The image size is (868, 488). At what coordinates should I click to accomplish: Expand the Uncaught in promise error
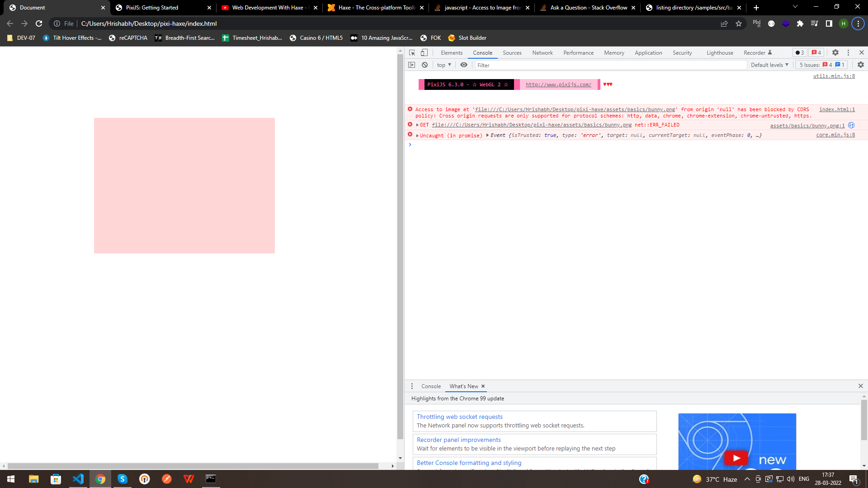(417, 136)
